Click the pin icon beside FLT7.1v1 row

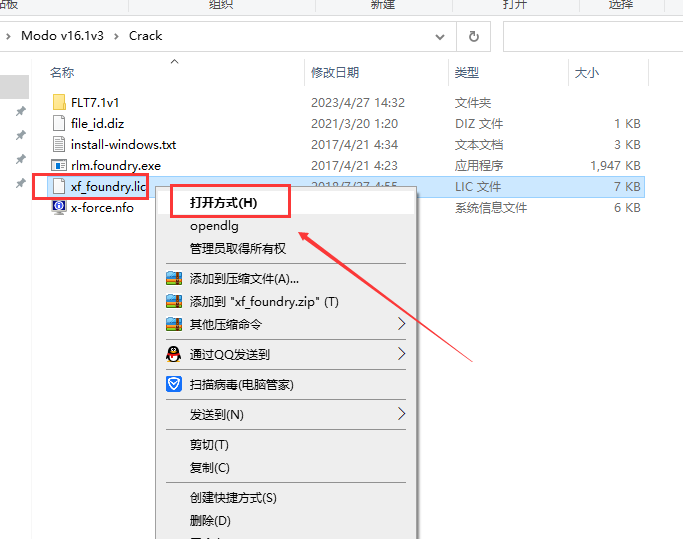[x=20, y=112]
